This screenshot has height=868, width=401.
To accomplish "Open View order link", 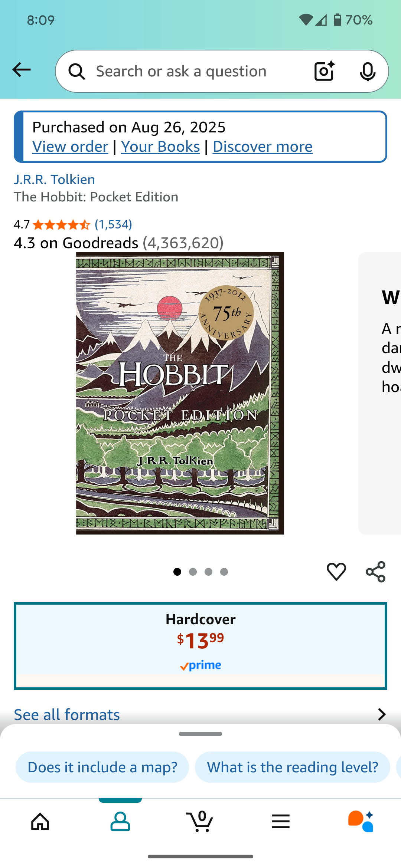I will [x=70, y=147].
